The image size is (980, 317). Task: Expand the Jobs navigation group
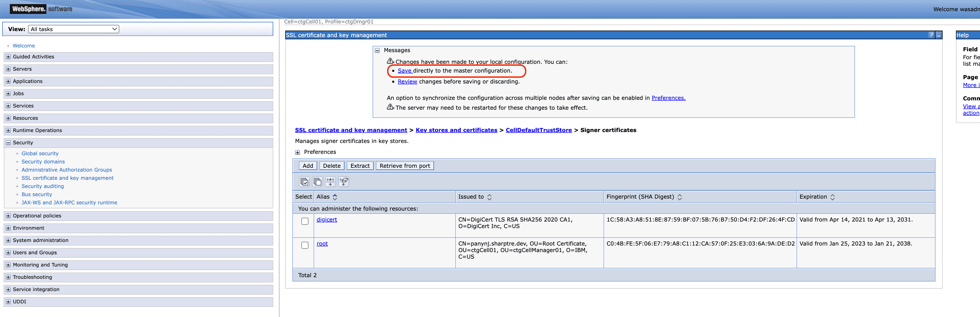click(x=8, y=94)
